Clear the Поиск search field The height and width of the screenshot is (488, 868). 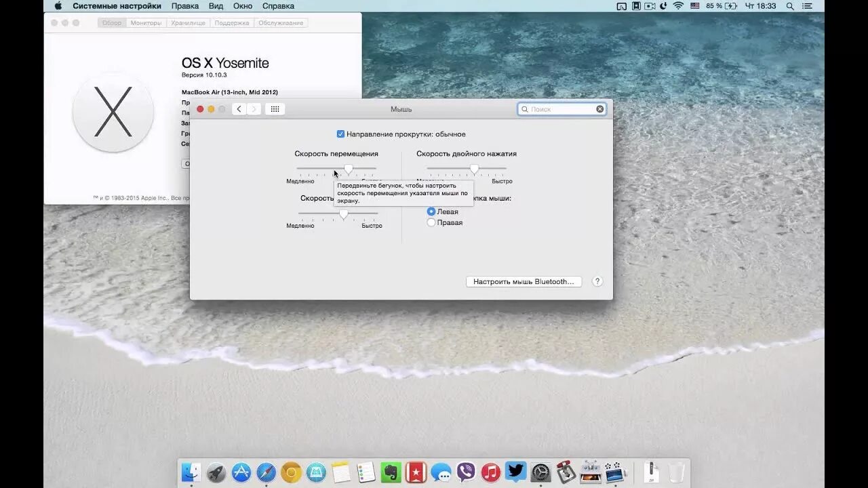coord(600,109)
